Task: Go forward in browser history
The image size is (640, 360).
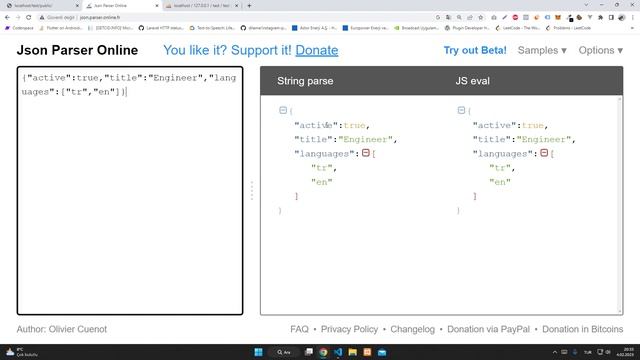Action: (x=18, y=18)
